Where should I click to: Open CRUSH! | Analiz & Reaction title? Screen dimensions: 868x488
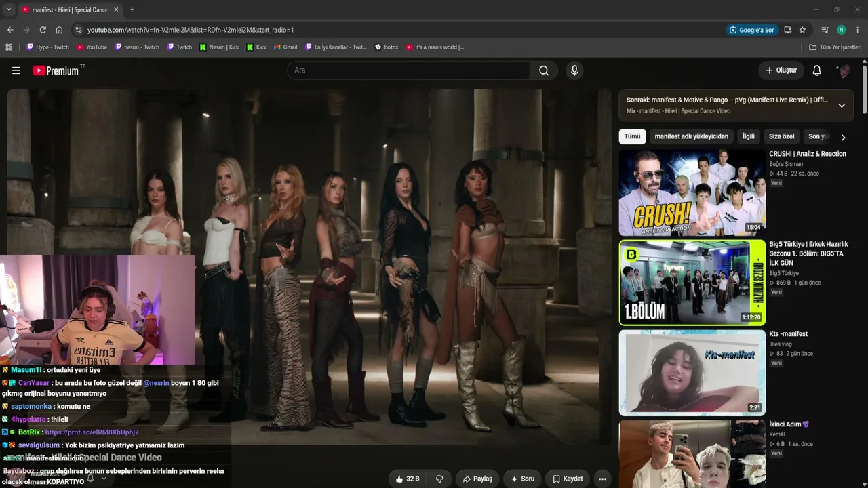(808, 154)
